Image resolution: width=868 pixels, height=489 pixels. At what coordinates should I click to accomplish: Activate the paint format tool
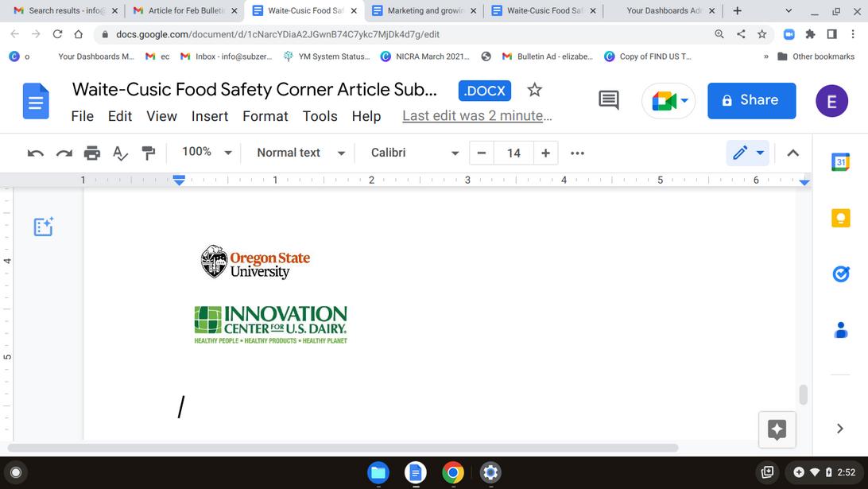pos(149,153)
